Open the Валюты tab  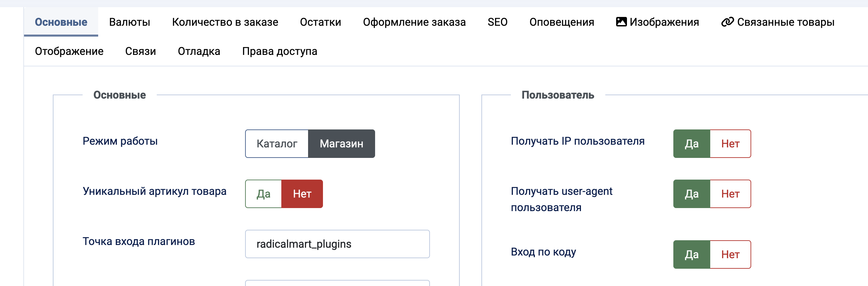pyautogui.click(x=129, y=22)
